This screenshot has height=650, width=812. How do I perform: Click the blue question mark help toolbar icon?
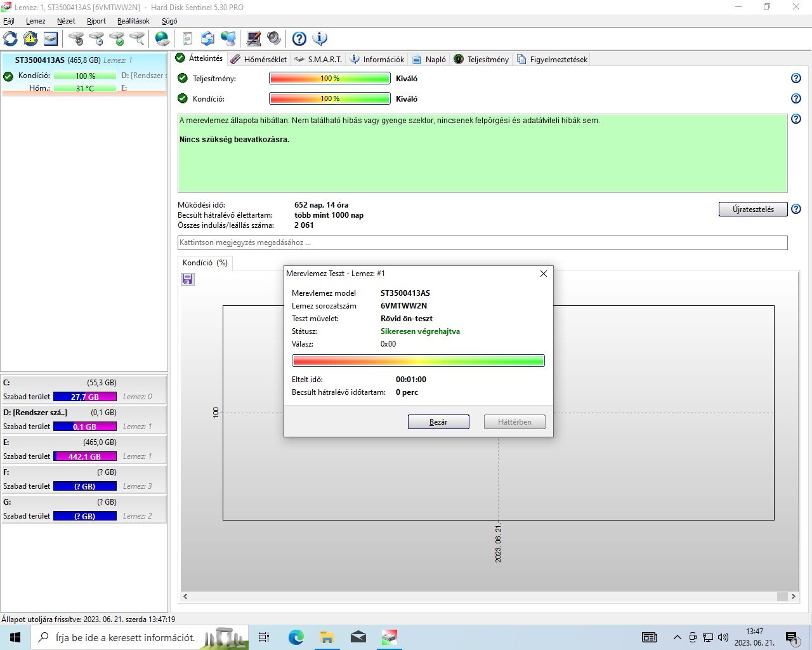click(x=299, y=39)
